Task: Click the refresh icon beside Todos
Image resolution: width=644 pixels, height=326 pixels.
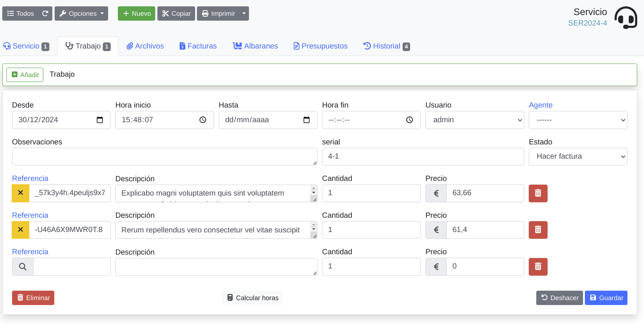Action: pyautogui.click(x=45, y=13)
